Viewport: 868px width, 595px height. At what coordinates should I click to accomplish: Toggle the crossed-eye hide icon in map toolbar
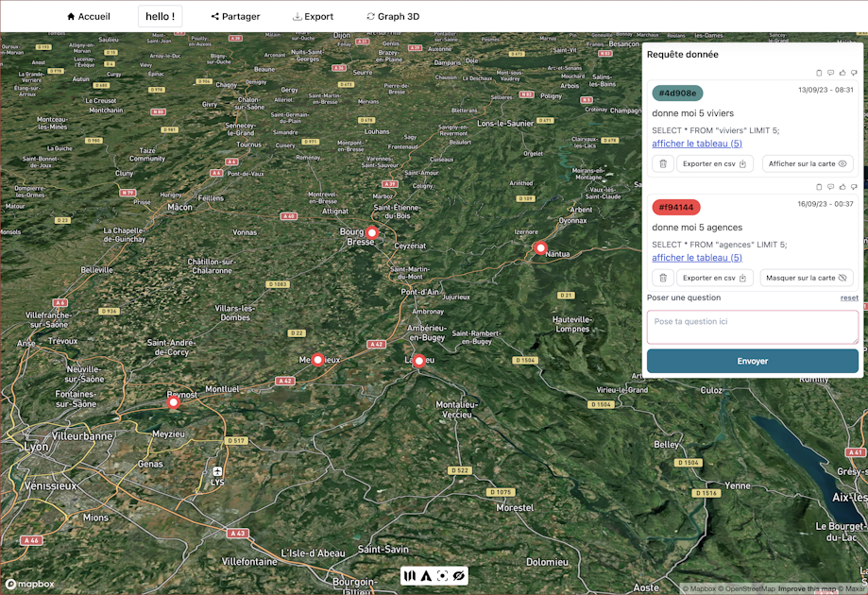pyautogui.click(x=458, y=575)
